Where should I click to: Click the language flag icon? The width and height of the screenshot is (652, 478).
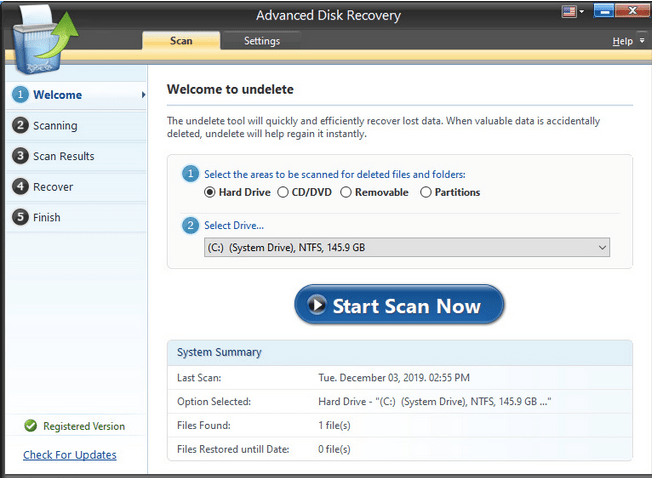[569, 11]
